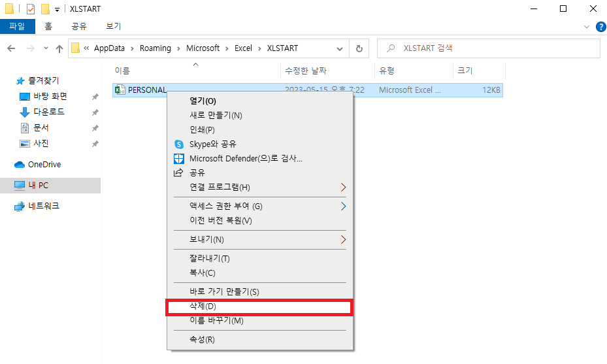The height and width of the screenshot is (364, 607).
Task: Select 즐겨찾기 in the navigation pane
Action: click(43, 80)
